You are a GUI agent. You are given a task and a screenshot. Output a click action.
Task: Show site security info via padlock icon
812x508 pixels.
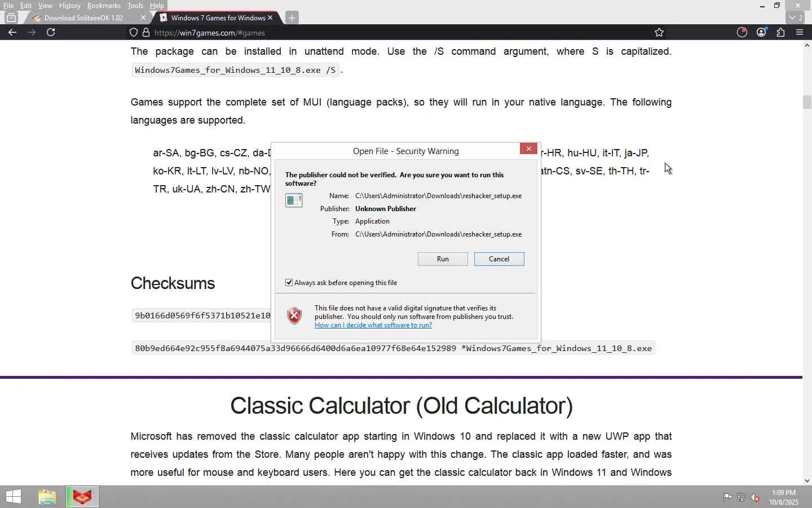coord(146,33)
